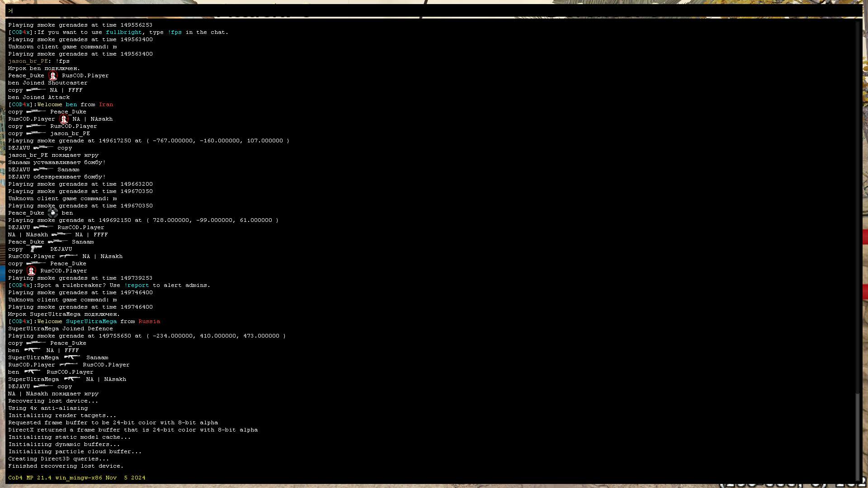The height and width of the screenshot is (488, 868).
Task: Click the sniper icon between NA | NAsakh and NA | FFFF
Action: 61,234
